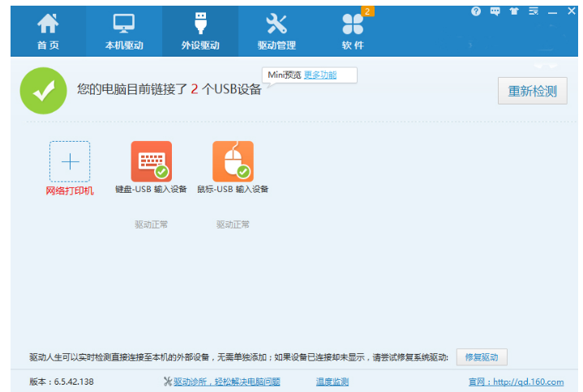Select the 外设驱动 tab
This screenshot has width=583, height=392.
point(200,31)
